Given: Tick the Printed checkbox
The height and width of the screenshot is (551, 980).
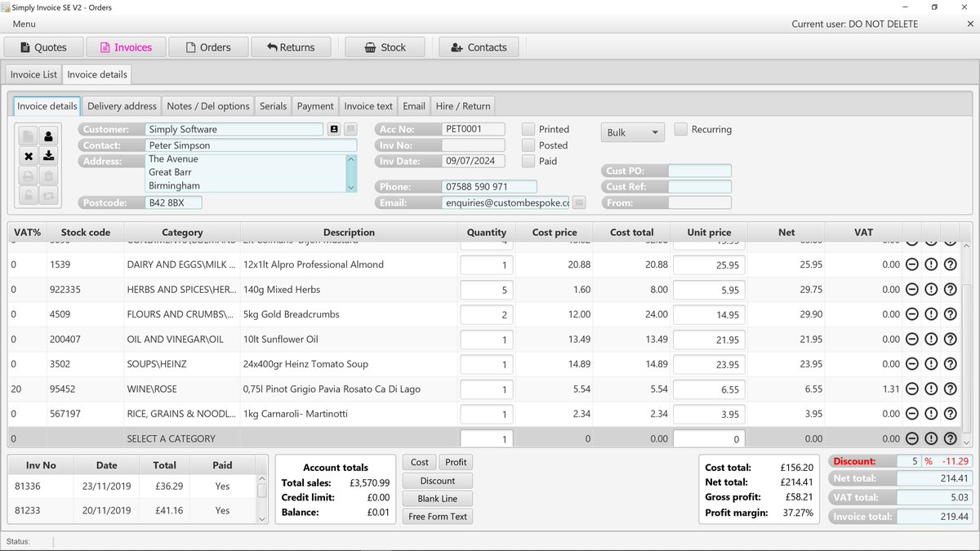Looking at the screenshot, I should (x=528, y=129).
